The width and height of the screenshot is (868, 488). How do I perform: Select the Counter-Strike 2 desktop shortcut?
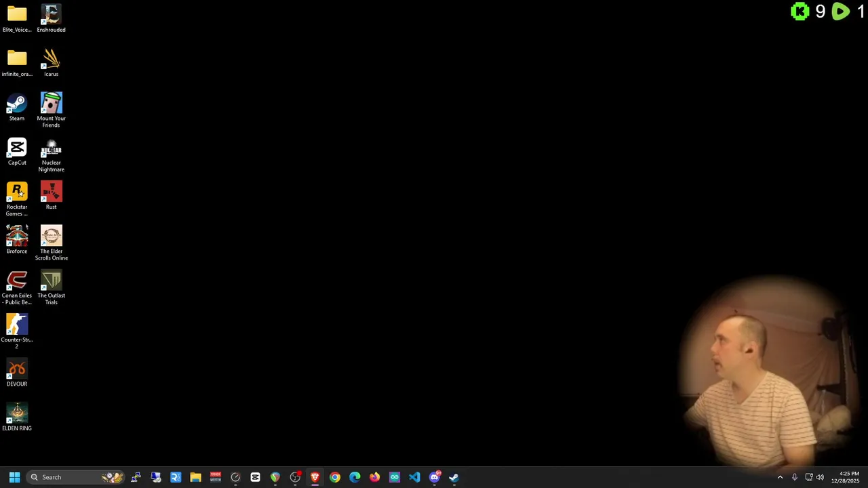(17, 331)
